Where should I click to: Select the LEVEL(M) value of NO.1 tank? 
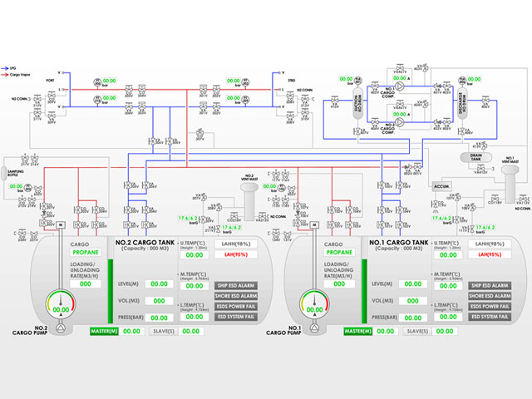click(413, 284)
